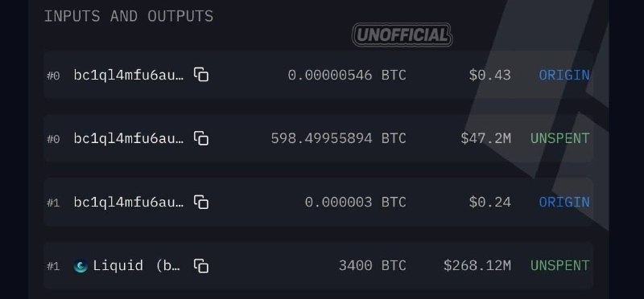Click the ORIGIN label in the $0.43 row
Image resolution: width=644 pixels, height=299 pixels.
tap(564, 75)
